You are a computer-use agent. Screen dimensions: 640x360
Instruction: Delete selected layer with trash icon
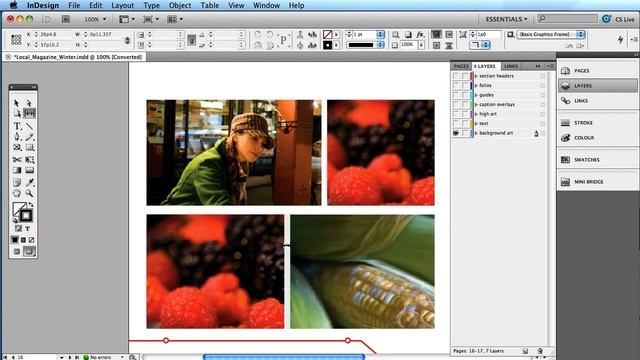540,351
